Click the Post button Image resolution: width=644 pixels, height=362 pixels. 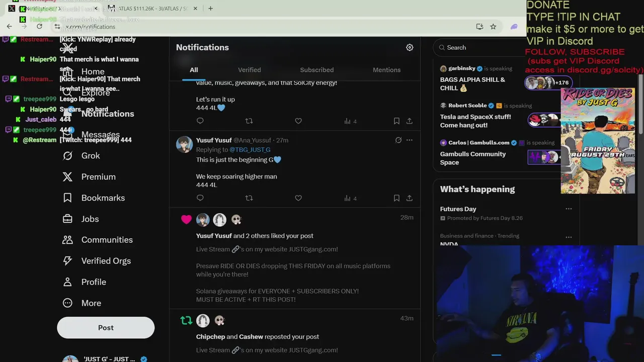[106, 328]
